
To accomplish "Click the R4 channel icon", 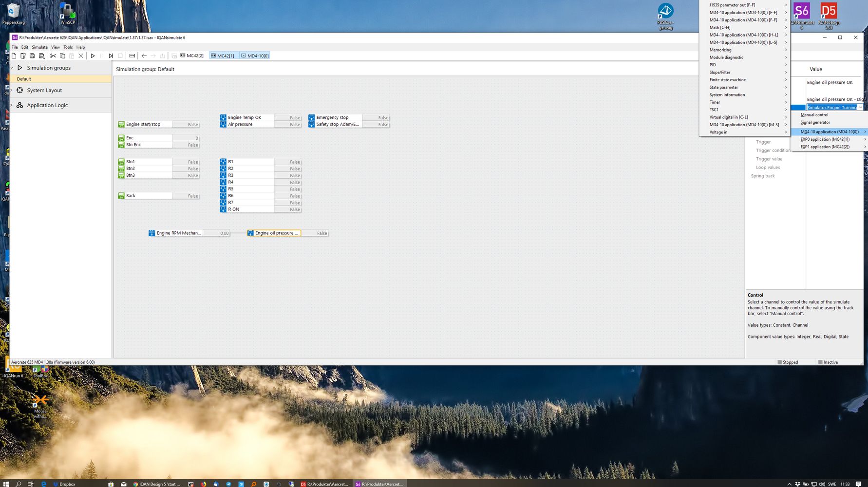I will tap(223, 182).
